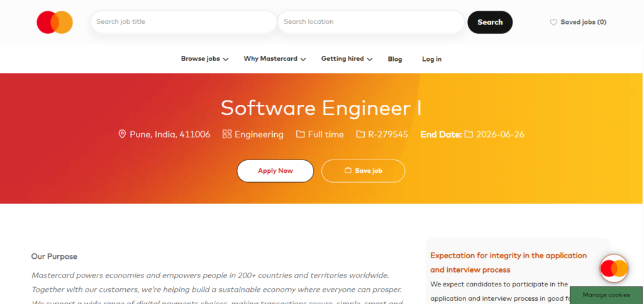
Task: Click the Pune, India, 411006 text
Action: [170, 134]
